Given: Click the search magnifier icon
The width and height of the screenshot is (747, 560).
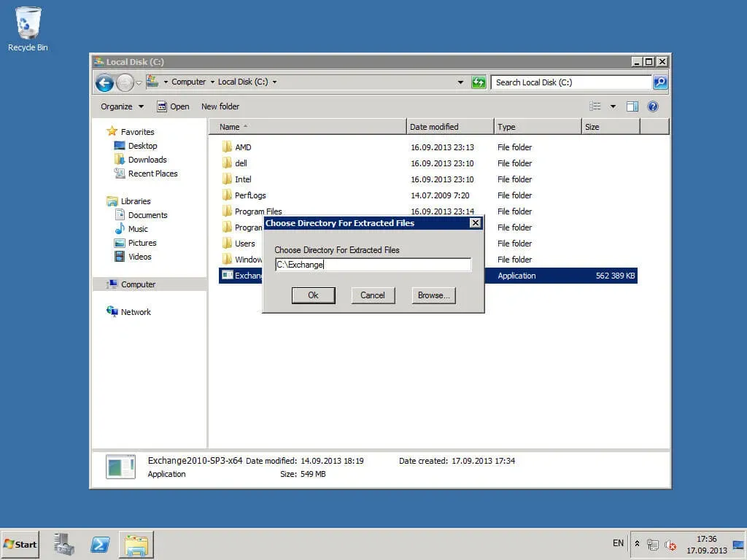Looking at the screenshot, I should coord(659,82).
